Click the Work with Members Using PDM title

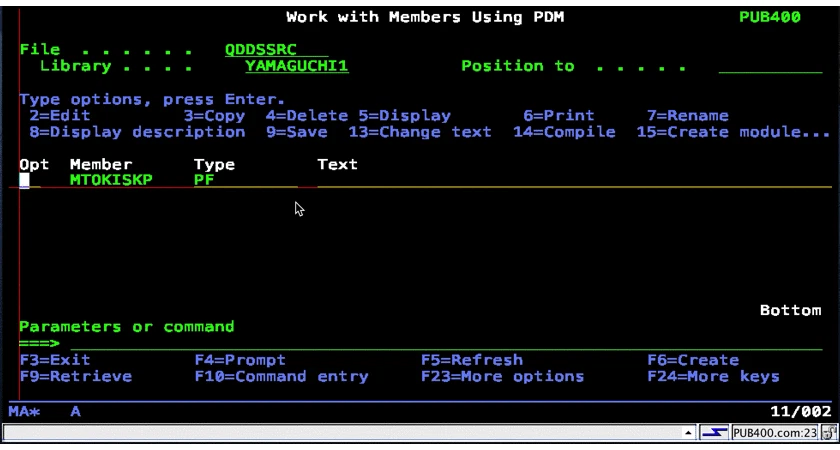[425, 17]
